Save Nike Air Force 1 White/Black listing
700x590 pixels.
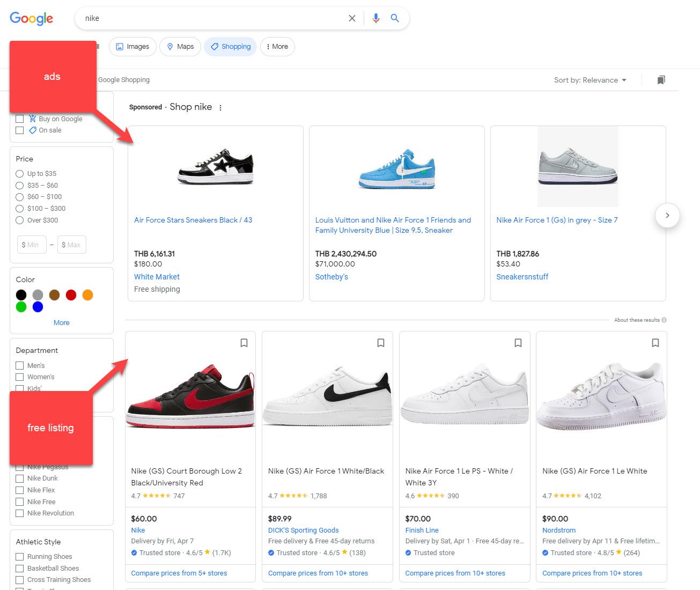[x=381, y=343]
